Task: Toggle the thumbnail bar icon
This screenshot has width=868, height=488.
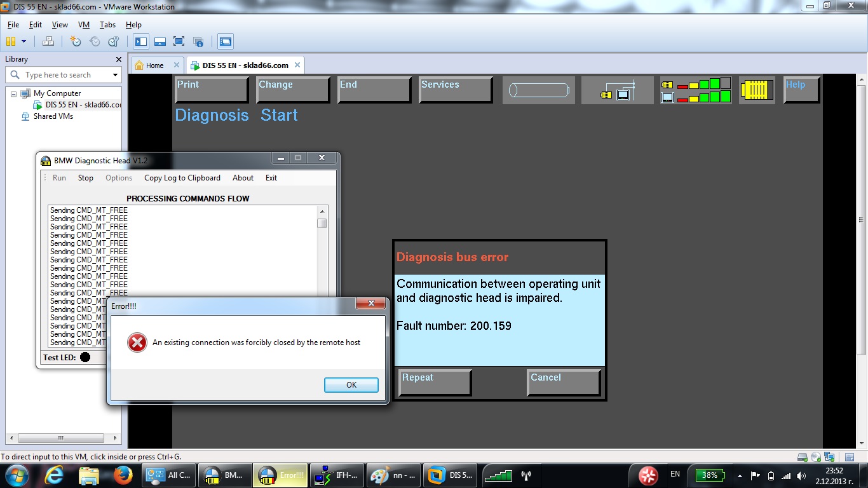Action: pyautogui.click(x=160, y=41)
